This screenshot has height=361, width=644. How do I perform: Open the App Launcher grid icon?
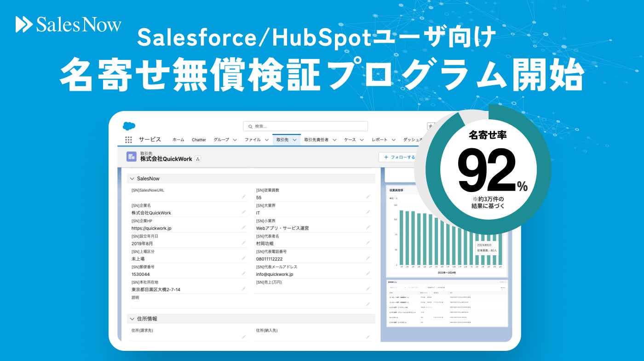(128, 140)
